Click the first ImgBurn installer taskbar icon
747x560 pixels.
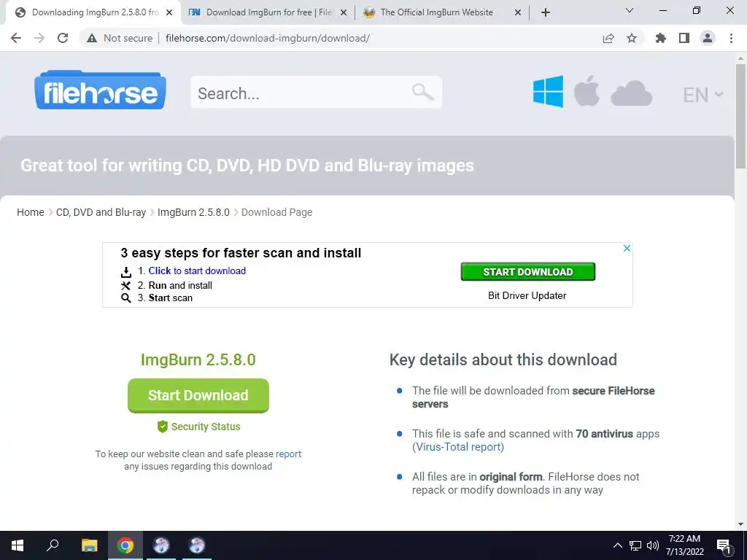pyautogui.click(x=161, y=545)
